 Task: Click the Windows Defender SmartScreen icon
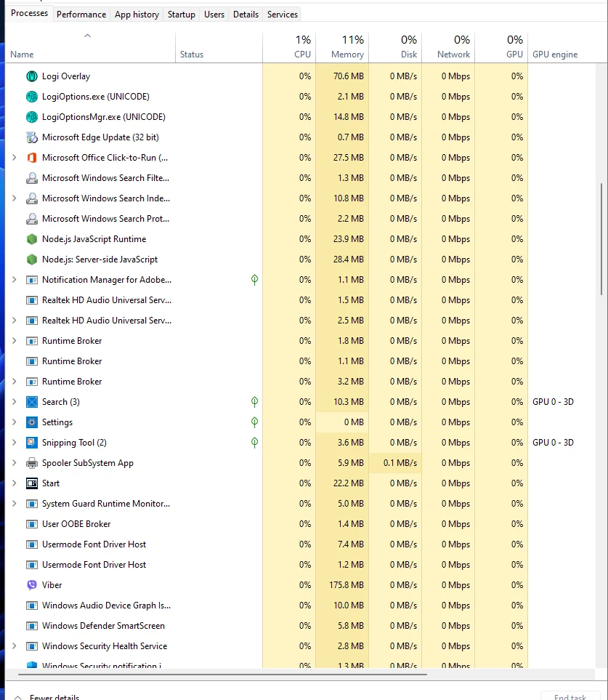point(32,626)
